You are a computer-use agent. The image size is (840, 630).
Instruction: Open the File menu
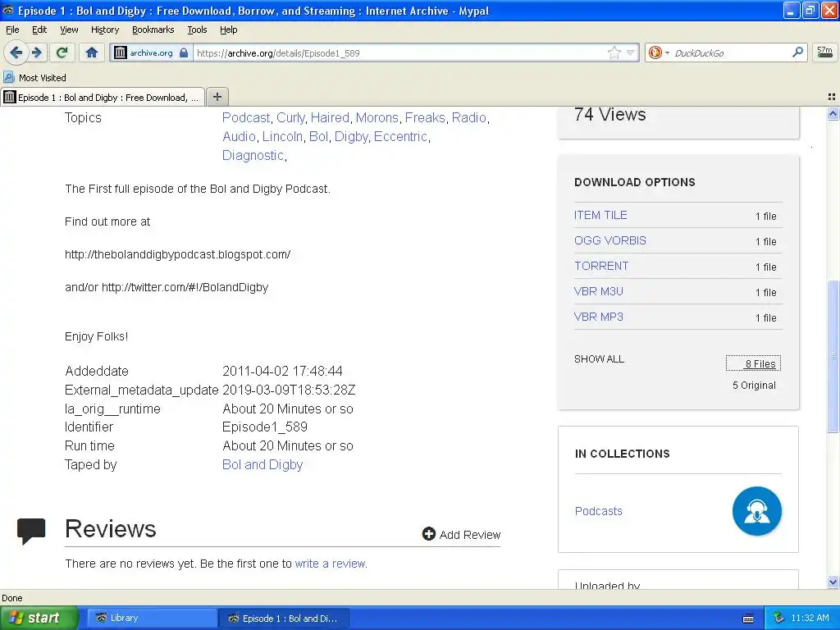pos(12,30)
